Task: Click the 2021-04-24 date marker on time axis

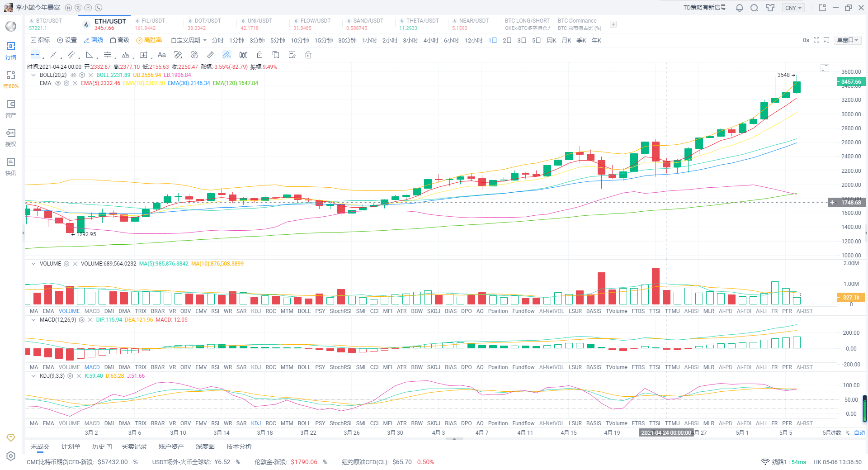Action: (666, 433)
